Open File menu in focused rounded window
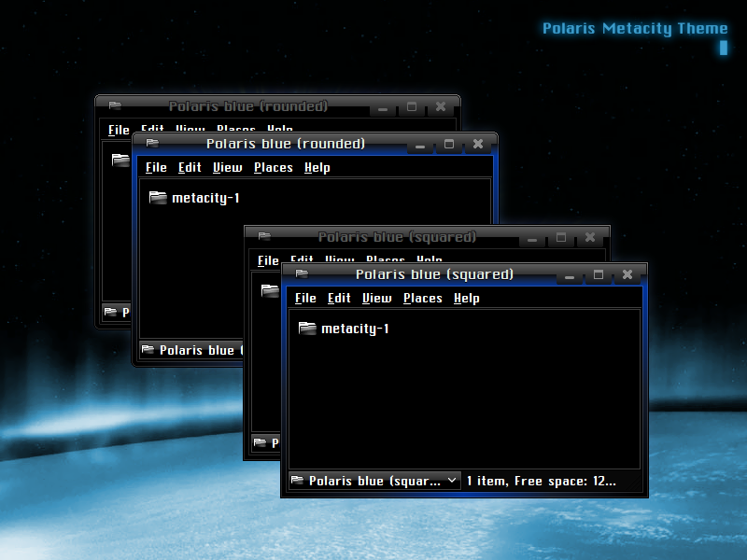 tap(156, 168)
